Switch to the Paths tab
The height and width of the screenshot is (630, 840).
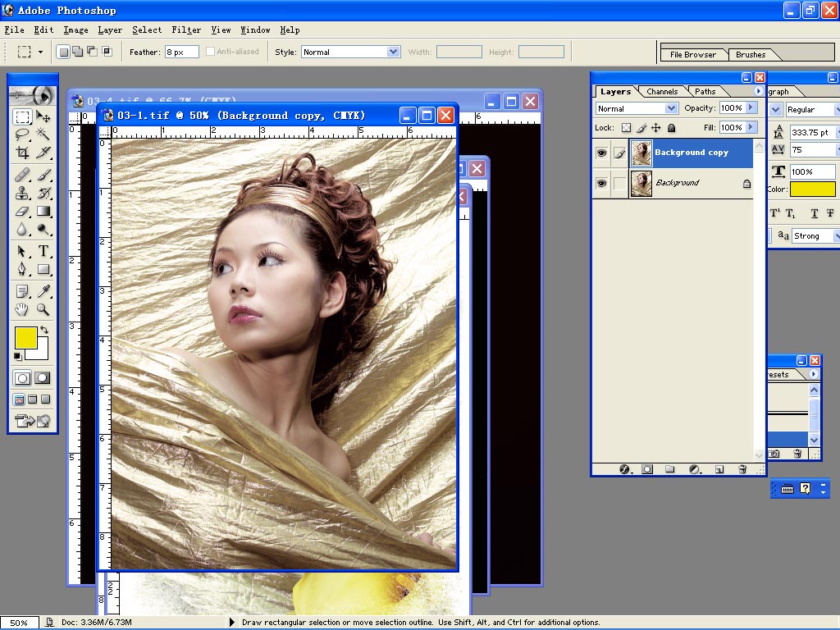(x=705, y=92)
